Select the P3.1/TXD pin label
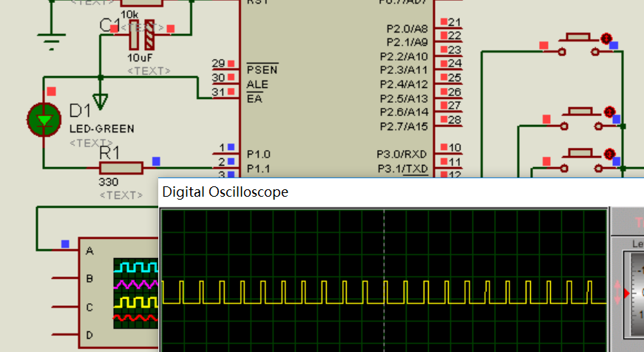The image size is (644, 352). tap(403, 169)
